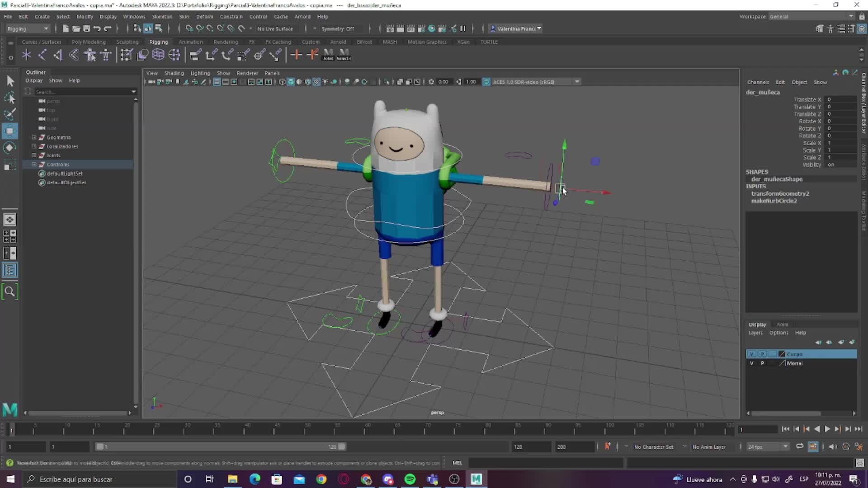
Task: Click the Outliner icon in the side toolbar
Action: [9, 270]
